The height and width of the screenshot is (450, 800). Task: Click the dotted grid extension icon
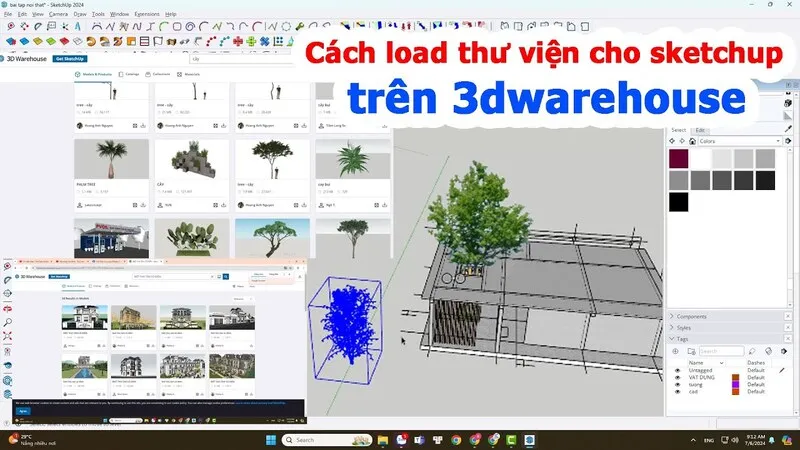point(278,41)
